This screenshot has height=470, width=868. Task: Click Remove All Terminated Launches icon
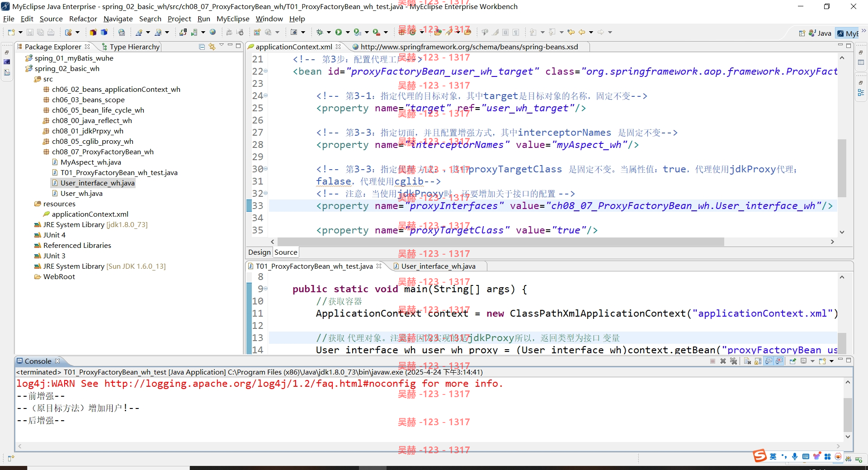point(733,361)
